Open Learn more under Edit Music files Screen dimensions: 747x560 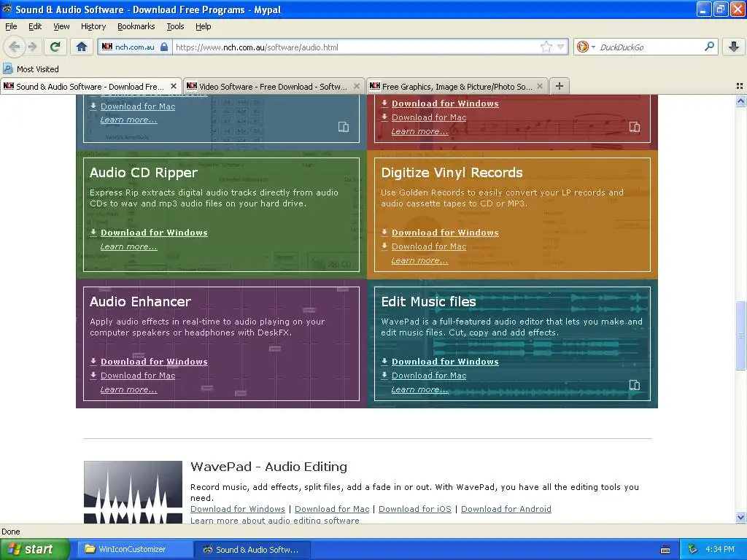(x=419, y=389)
